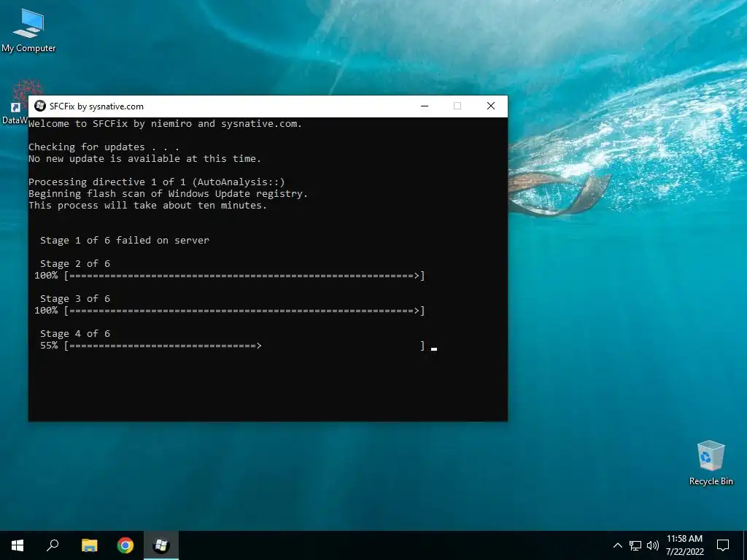Open the My Computer desktop icon

(x=28, y=29)
